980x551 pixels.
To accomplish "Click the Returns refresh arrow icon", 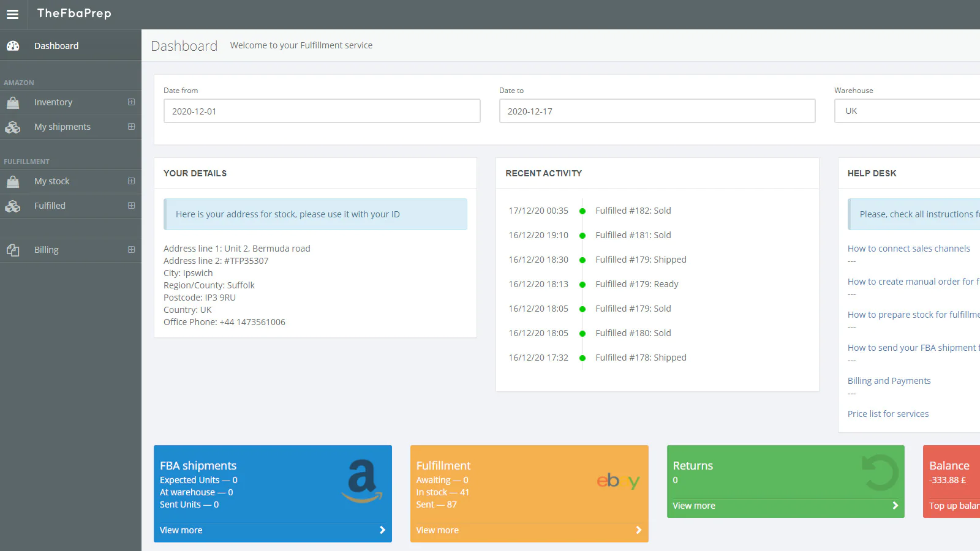I will [x=880, y=473].
